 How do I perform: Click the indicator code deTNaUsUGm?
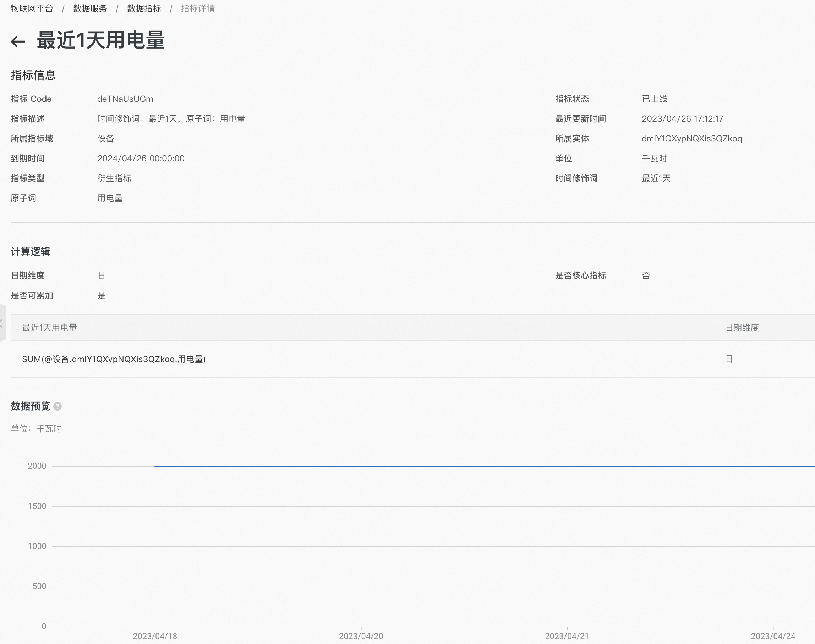[125, 99]
